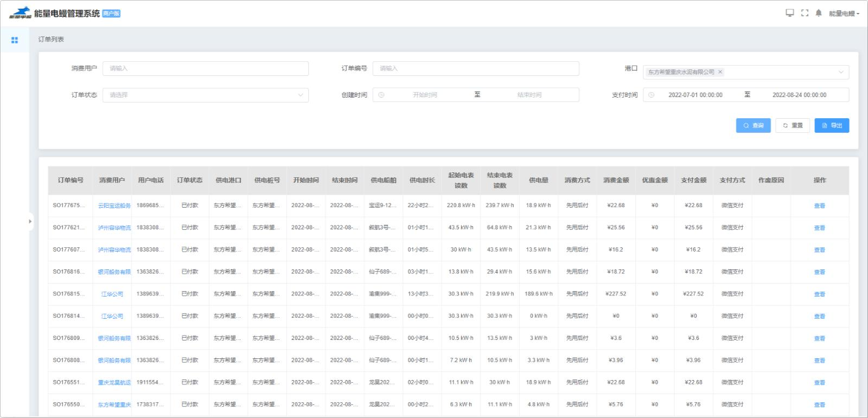This screenshot has height=418, width=868.
Task: Open the grid menu icon in sidebar
Action: coord(15,40)
